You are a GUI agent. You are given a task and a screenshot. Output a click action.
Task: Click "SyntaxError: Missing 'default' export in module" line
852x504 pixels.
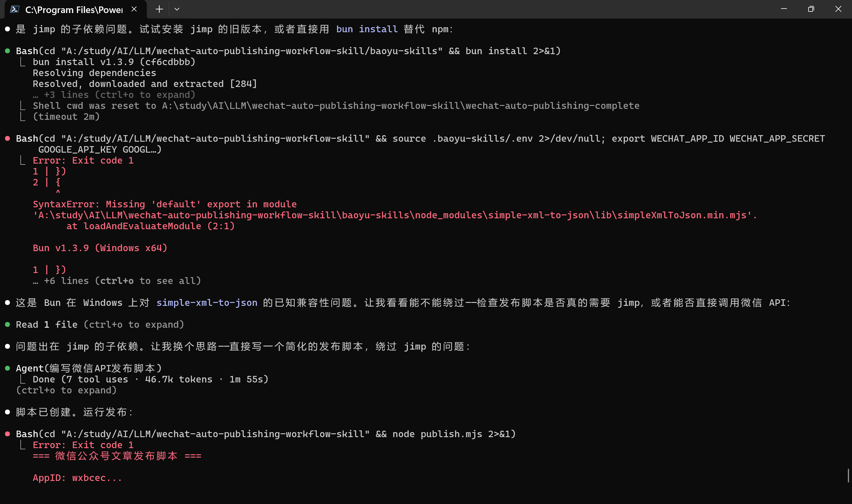coord(165,204)
